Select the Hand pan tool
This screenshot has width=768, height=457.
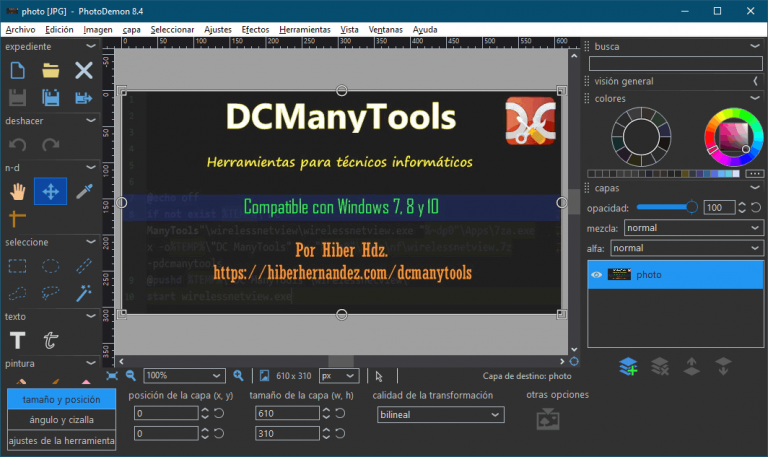(18, 192)
